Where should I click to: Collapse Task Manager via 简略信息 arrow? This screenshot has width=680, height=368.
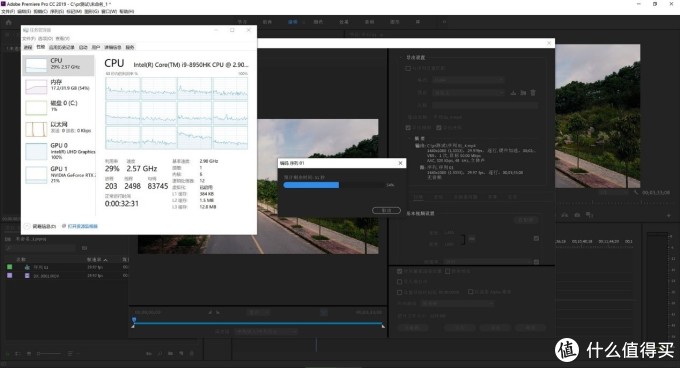[27, 226]
